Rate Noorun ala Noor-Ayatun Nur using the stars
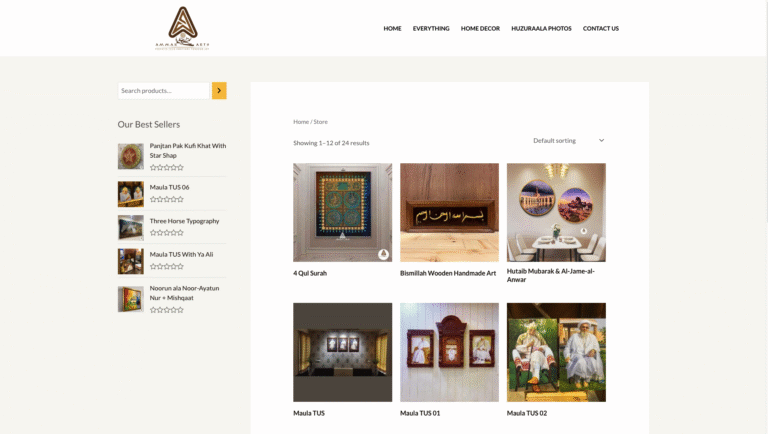 [x=167, y=310]
